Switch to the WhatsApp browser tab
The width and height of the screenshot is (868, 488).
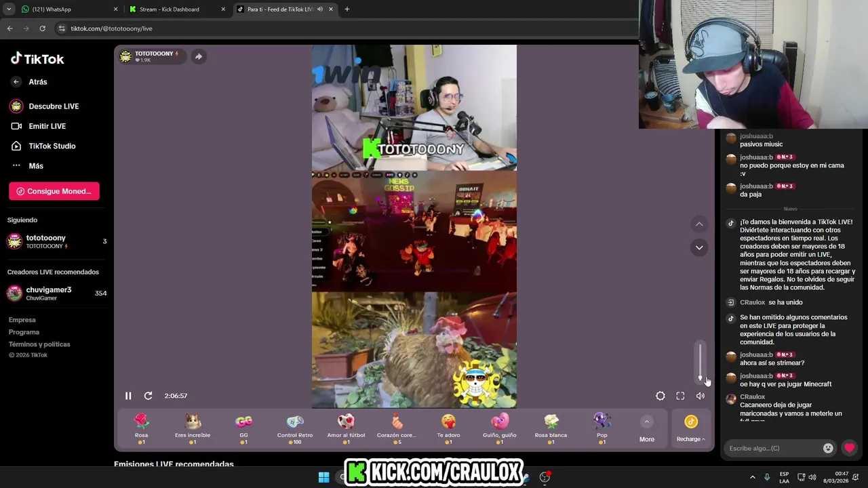pos(68,9)
